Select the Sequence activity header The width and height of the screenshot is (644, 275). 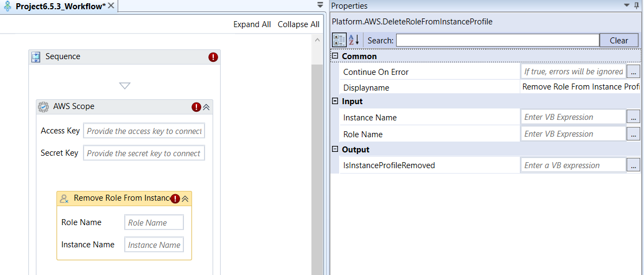[x=124, y=56]
